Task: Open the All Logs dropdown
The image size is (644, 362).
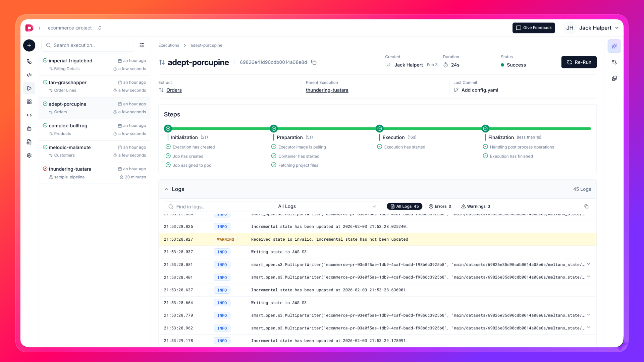Action: point(327,206)
